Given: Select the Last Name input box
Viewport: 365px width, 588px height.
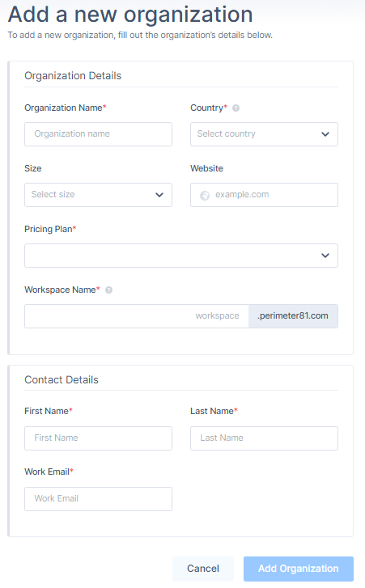Looking at the screenshot, I should [x=264, y=438].
